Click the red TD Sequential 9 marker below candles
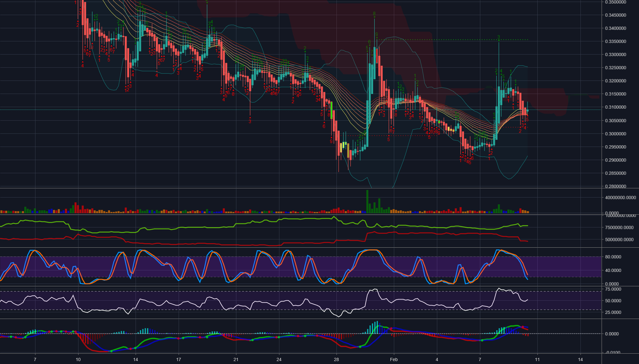639x364 pixels. point(331,141)
